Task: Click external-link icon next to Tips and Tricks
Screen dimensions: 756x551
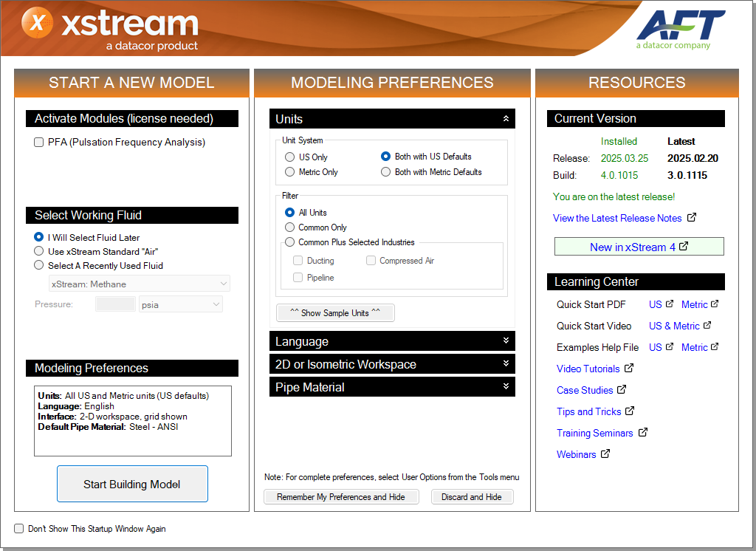Action: pyautogui.click(x=630, y=411)
